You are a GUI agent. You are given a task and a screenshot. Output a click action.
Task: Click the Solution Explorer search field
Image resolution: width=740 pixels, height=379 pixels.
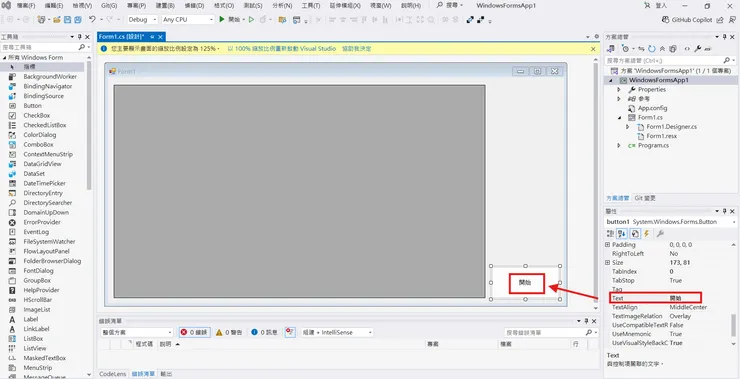click(x=665, y=60)
